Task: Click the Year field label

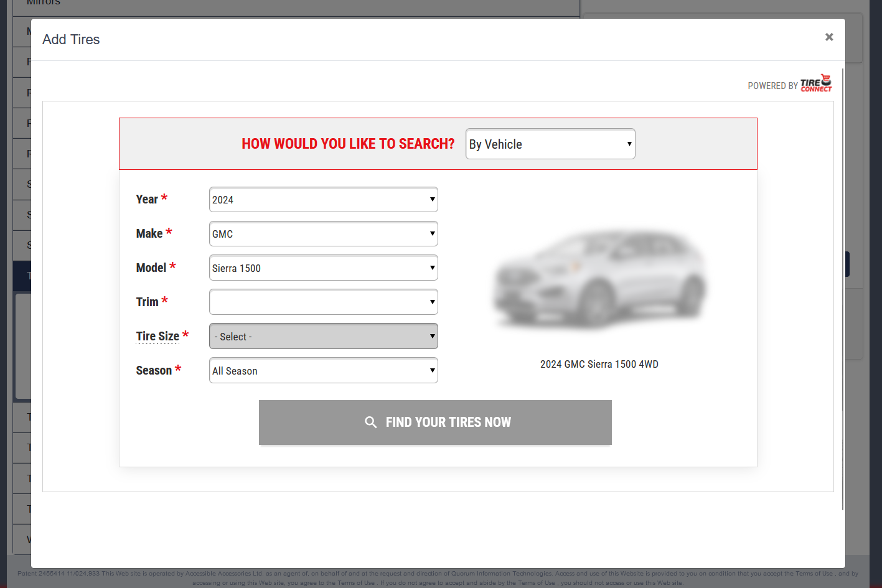Action: click(147, 200)
